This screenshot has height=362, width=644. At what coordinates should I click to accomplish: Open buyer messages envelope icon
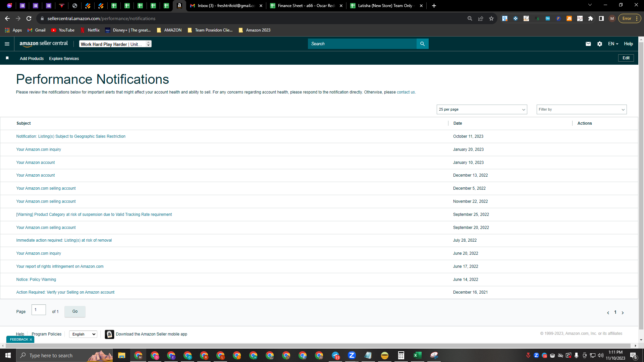[x=588, y=44]
